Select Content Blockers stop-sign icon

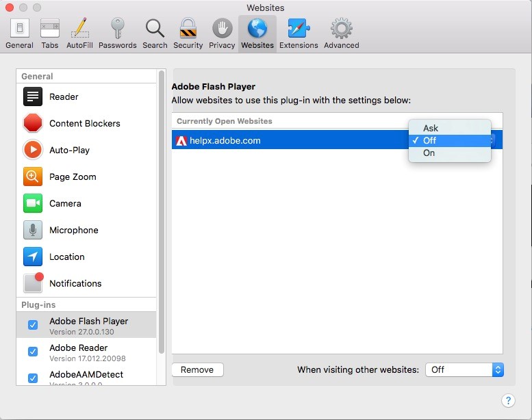33,123
